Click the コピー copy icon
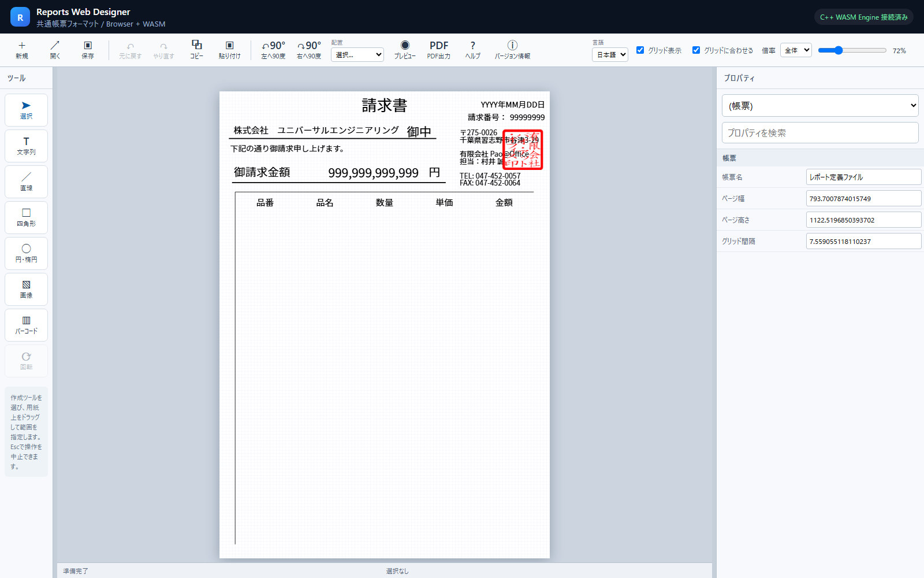 click(197, 50)
